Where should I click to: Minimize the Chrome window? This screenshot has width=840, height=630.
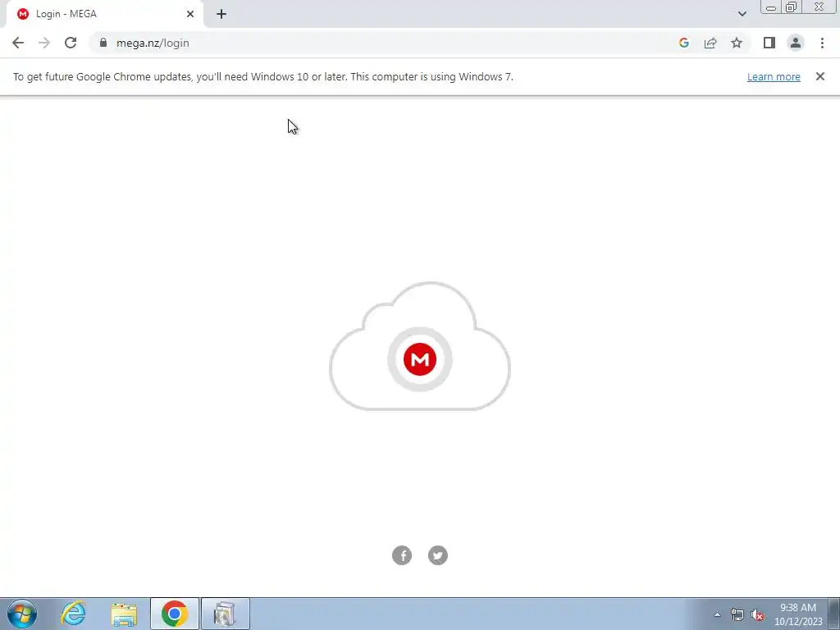coord(771,7)
